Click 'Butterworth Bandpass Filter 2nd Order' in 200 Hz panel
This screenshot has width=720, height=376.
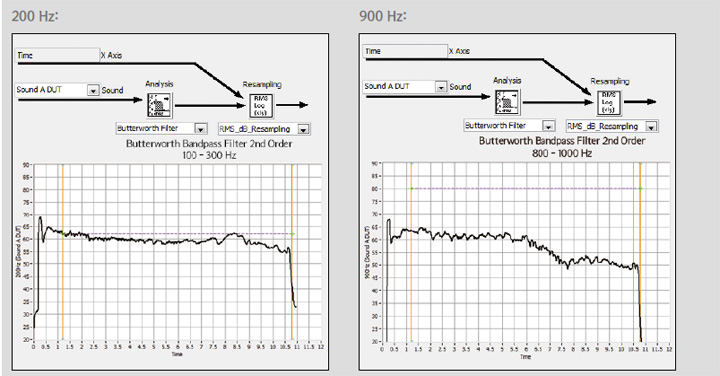[209, 144]
